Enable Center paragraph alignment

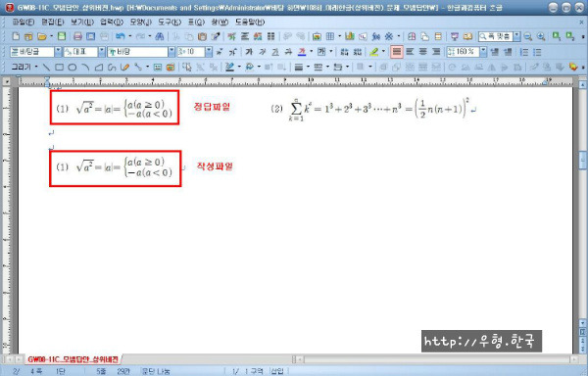pyautogui.click(x=423, y=52)
